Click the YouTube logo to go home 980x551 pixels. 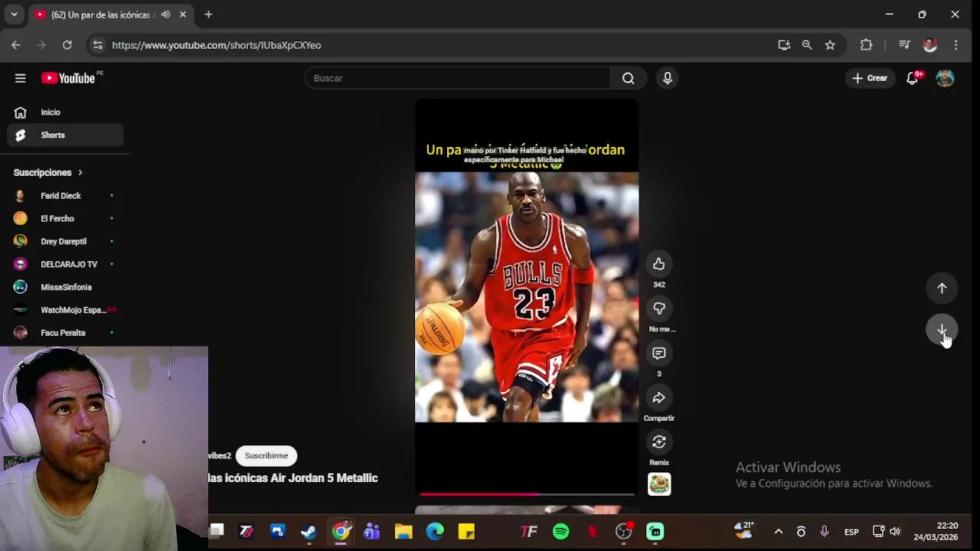69,78
